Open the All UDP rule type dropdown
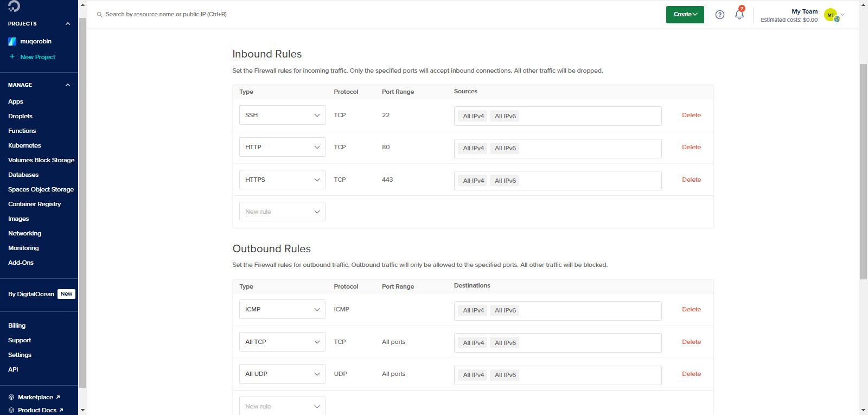The width and height of the screenshot is (868, 415). [282, 374]
